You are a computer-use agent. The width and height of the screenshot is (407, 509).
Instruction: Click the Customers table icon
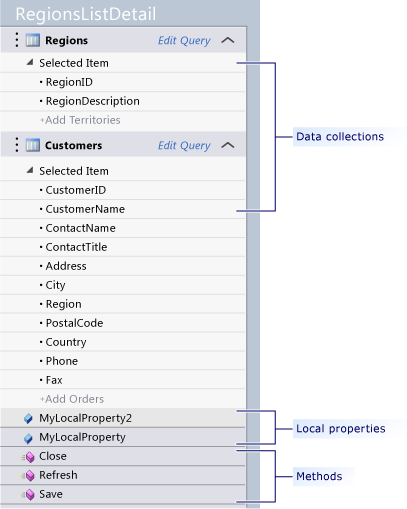tap(33, 145)
